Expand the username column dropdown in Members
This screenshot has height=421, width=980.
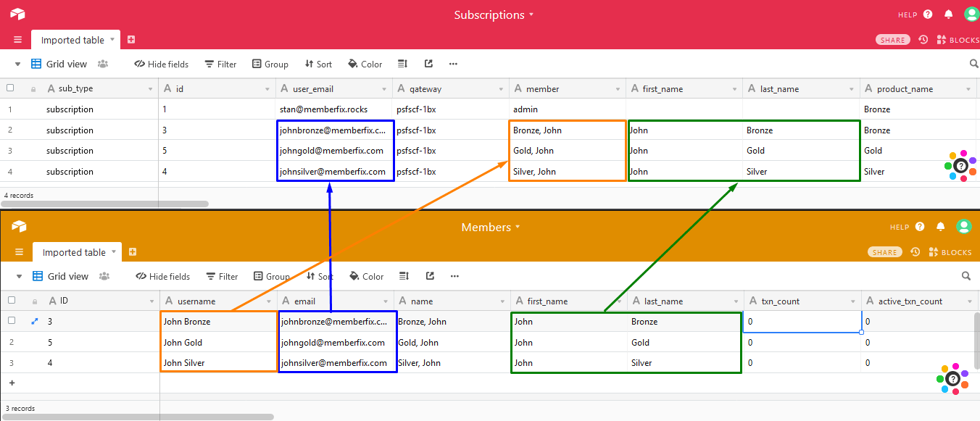click(269, 301)
